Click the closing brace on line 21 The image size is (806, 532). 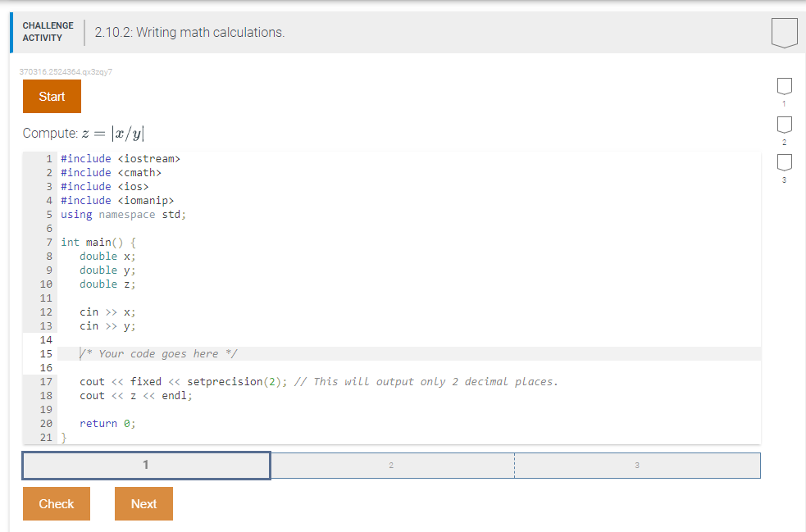click(x=64, y=438)
